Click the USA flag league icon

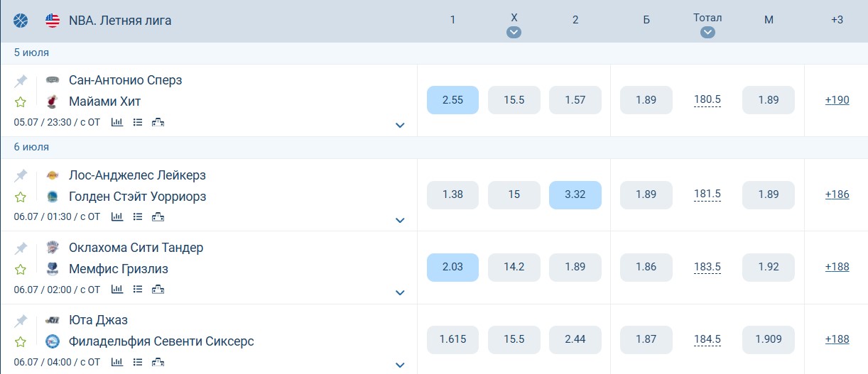point(53,21)
